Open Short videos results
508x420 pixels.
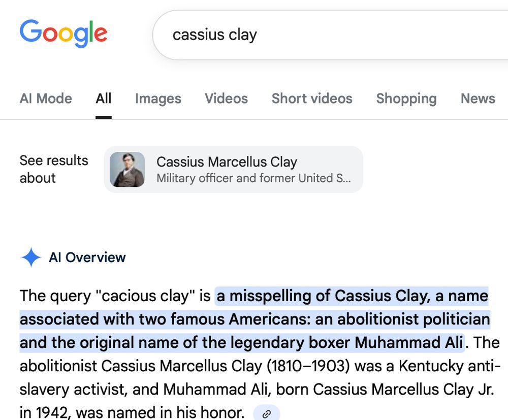(x=311, y=99)
